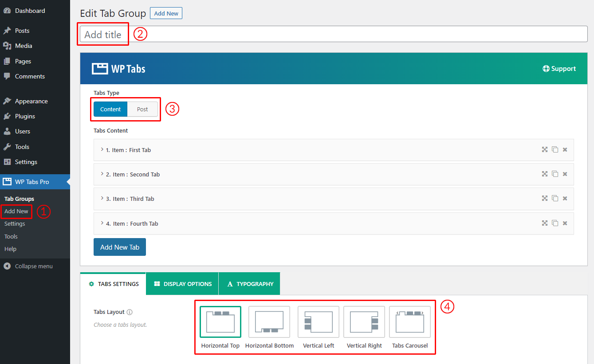Expand the Fourth Tab item
The height and width of the screenshot is (364, 594).
click(x=102, y=223)
